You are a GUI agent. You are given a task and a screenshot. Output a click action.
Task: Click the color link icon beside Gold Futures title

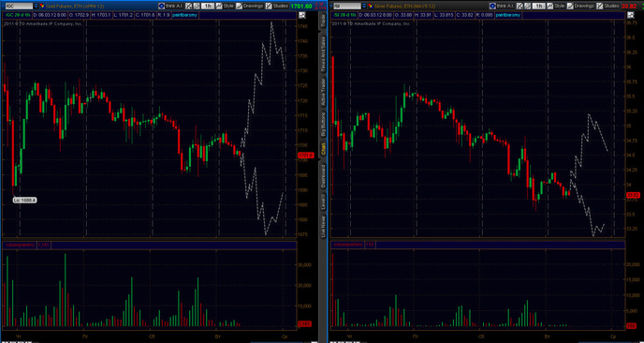pyautogui.click(x=42, y=6)
